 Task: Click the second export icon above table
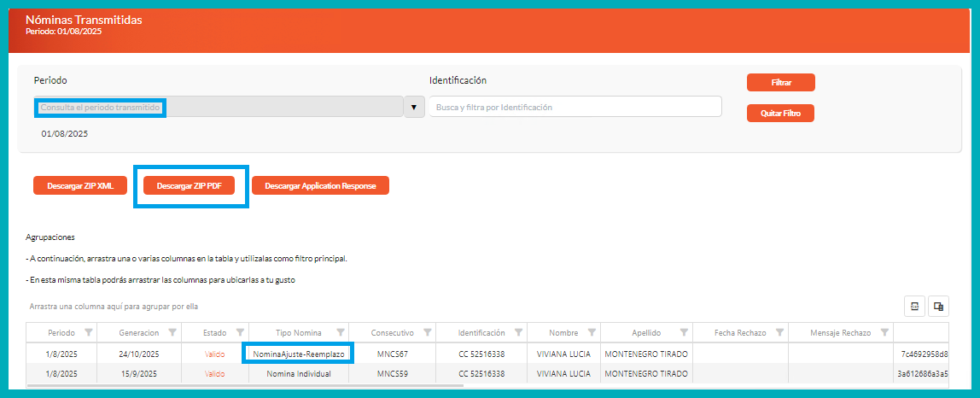(x=938, y=307)
